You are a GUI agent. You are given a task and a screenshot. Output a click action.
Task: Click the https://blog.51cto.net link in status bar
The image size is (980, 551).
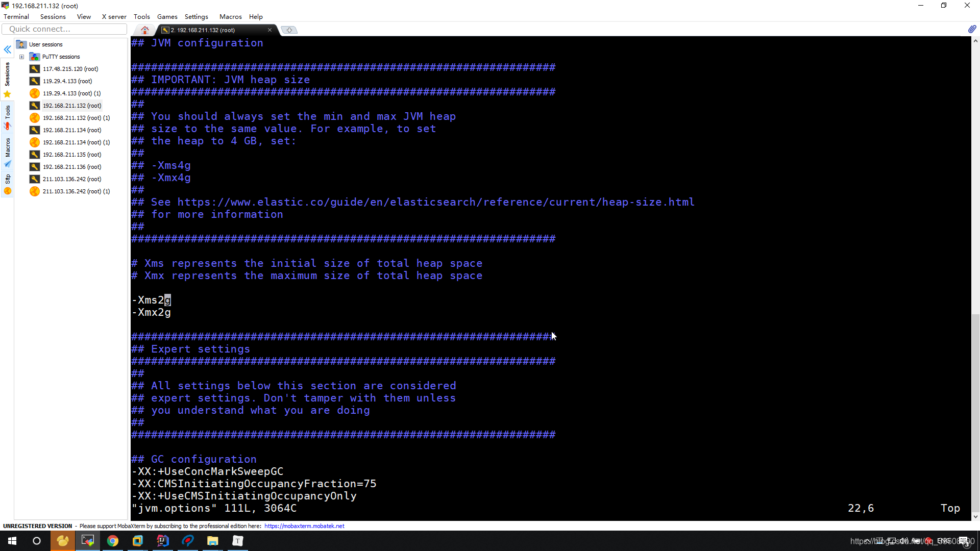point(909,540)
